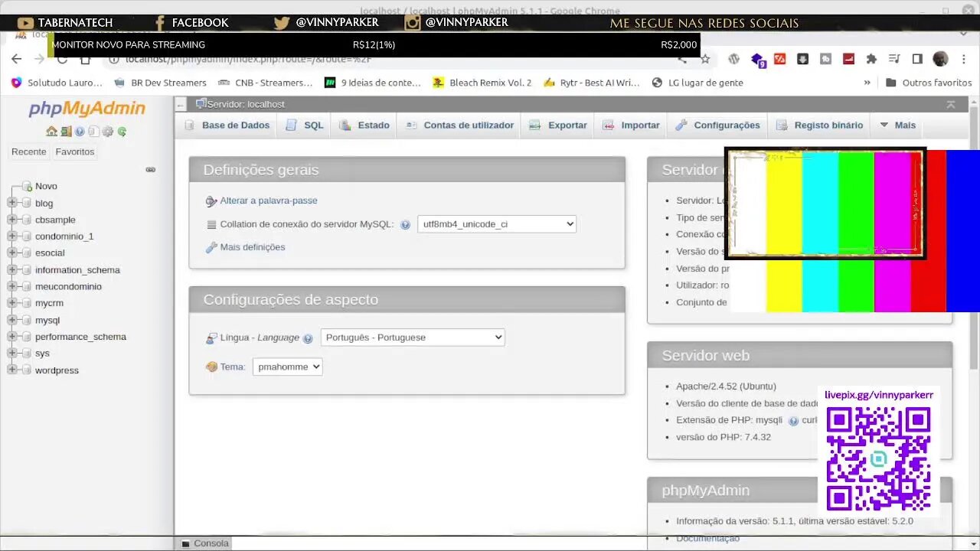Select the Favoritos navigation tab

click(75, 152)
